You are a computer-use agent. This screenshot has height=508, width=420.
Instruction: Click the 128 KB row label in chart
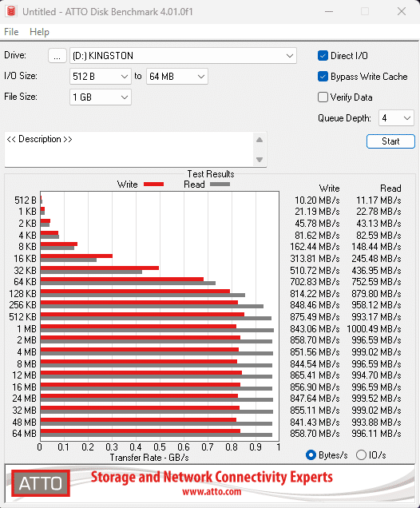pyautogui.click(x=22, y=293)
